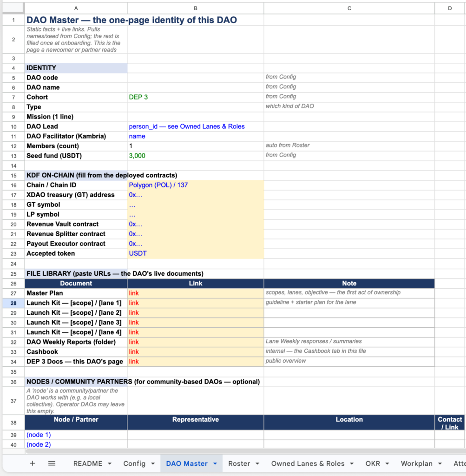Open Roster tab dropdown arrow

[x=257, y=463]
